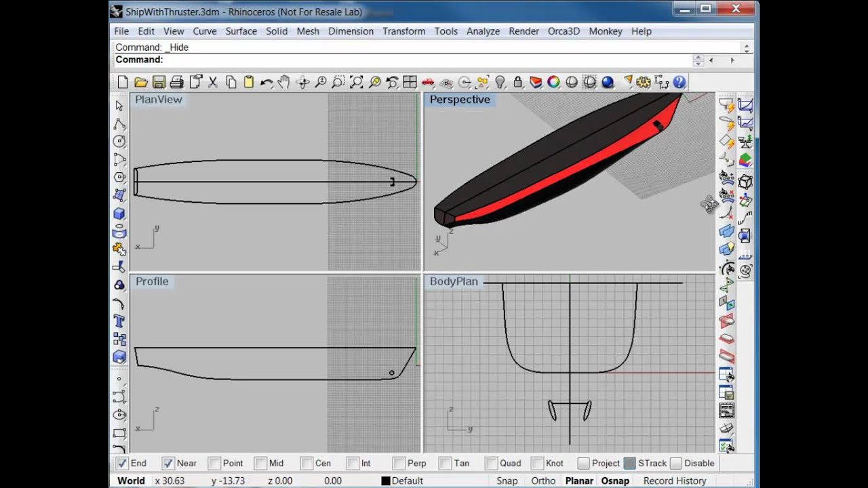The image size is (868, 488).
Task: Click the Zoom extents icon
Action: [x=356, y=82]
